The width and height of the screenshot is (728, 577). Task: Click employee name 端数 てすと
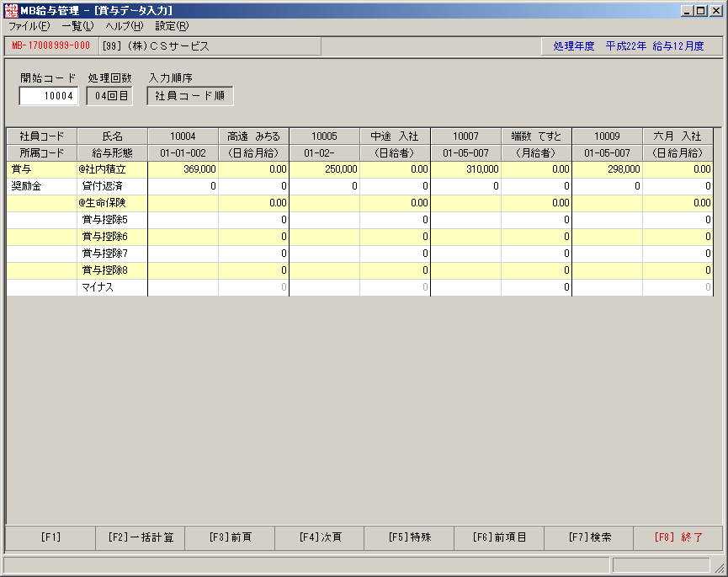pos(536,136)
